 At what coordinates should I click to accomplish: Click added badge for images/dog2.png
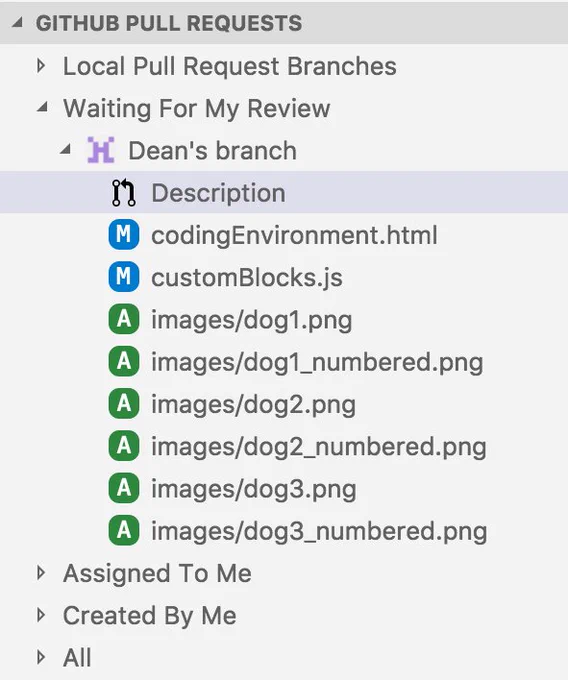[x=124, y=404]
